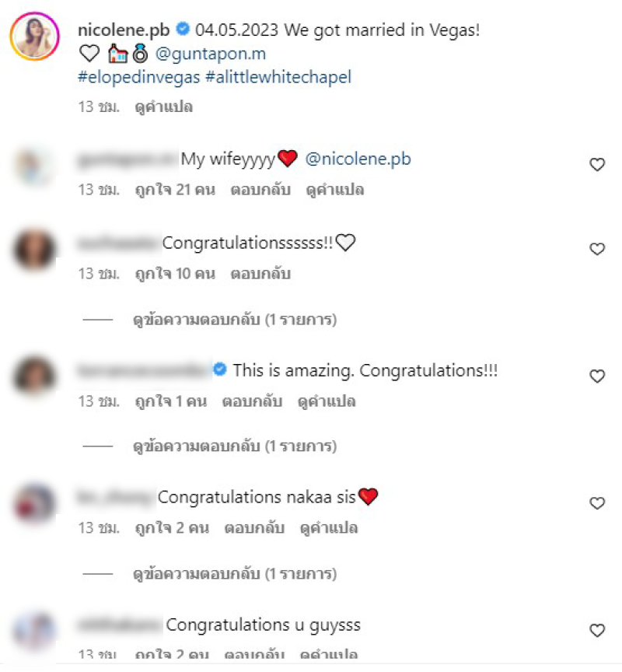The width and height of the screenshot is (622, 672).
Task: Click the verified commenter's blue badge
Action: [220, 369]
